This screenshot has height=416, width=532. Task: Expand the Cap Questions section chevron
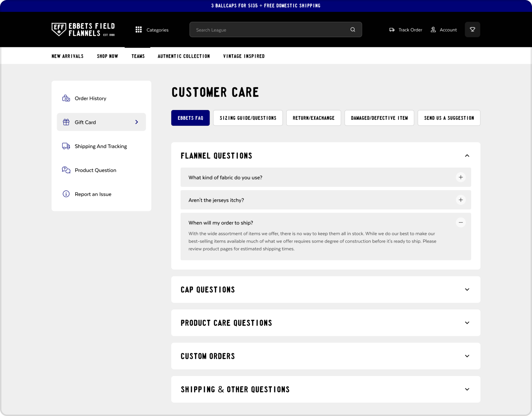click(467, 290)
